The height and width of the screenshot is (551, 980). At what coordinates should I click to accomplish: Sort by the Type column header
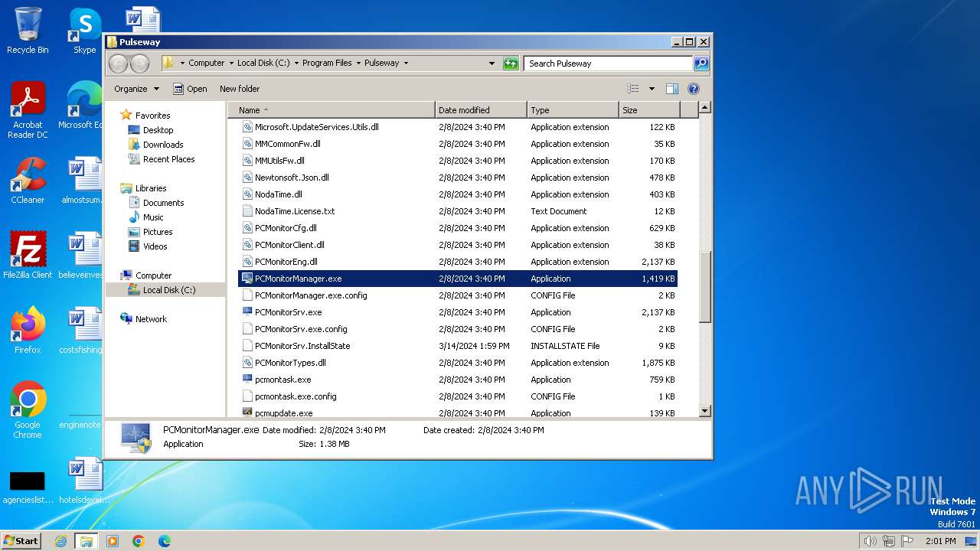pos(573,110)
